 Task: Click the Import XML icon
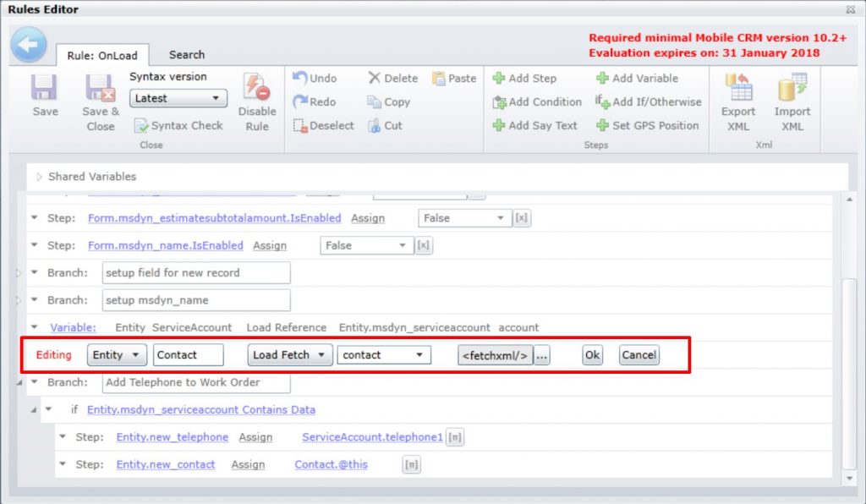[792, 100]
